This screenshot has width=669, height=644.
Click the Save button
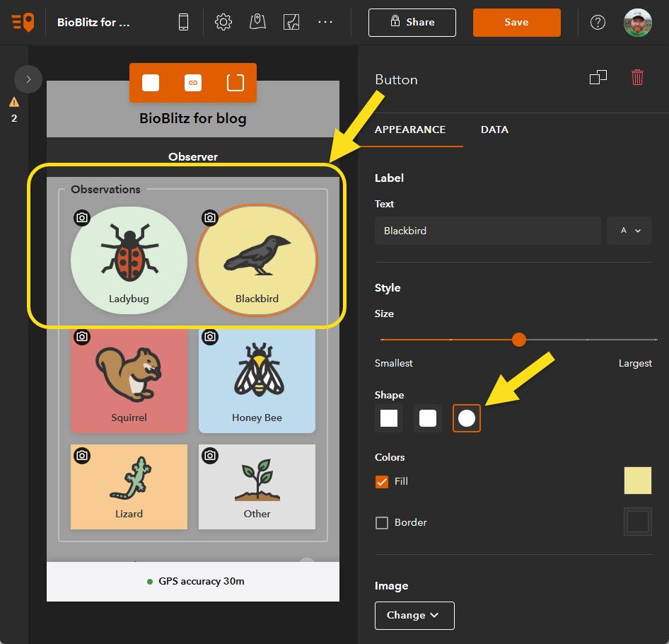(x=517, y=22)
